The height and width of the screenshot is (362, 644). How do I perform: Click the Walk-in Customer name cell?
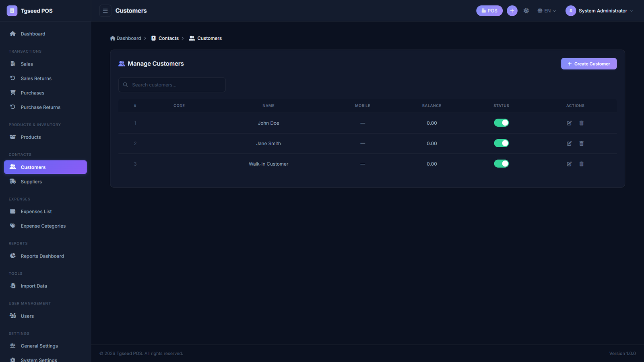(x=268, y=164)
